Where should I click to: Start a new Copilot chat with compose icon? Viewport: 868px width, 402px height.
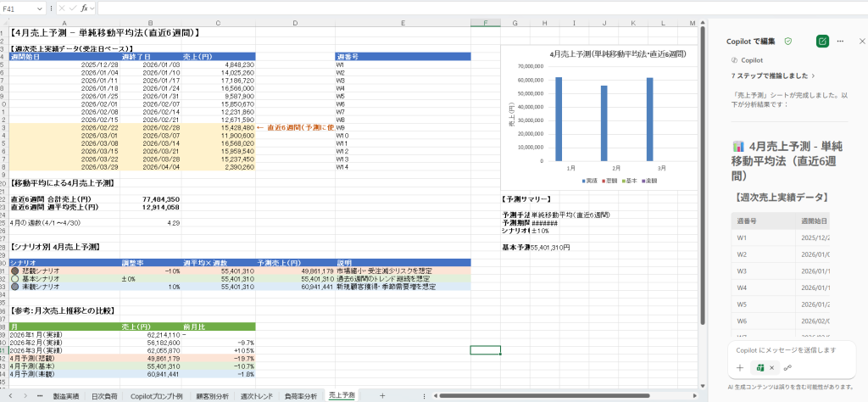click(x=821, y=41)
